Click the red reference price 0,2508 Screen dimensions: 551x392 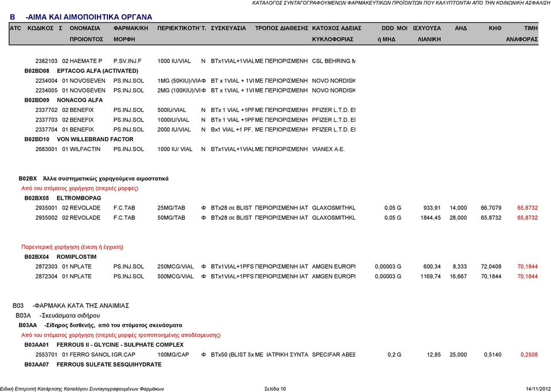pyautogui.click(x=529, y=355)
